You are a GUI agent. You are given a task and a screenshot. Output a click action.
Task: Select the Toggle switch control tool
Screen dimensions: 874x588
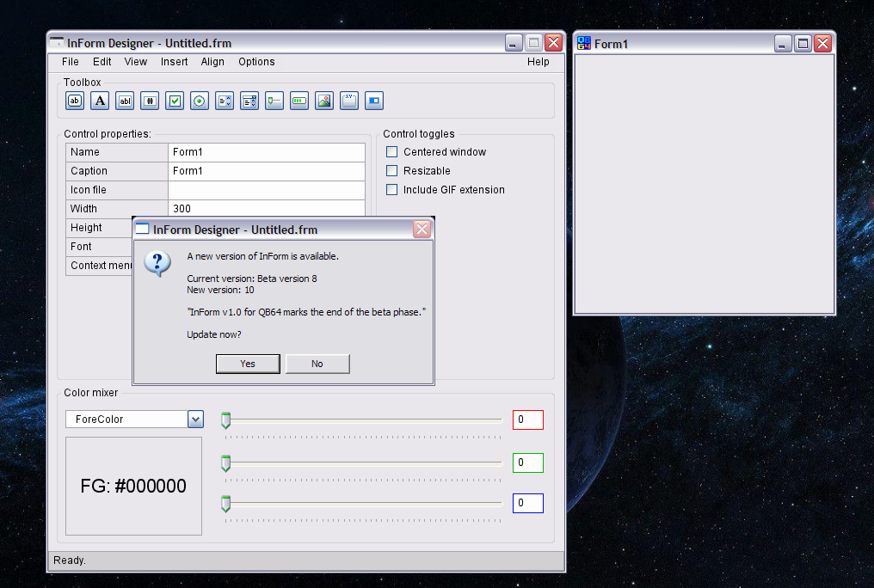click(374, 101)
